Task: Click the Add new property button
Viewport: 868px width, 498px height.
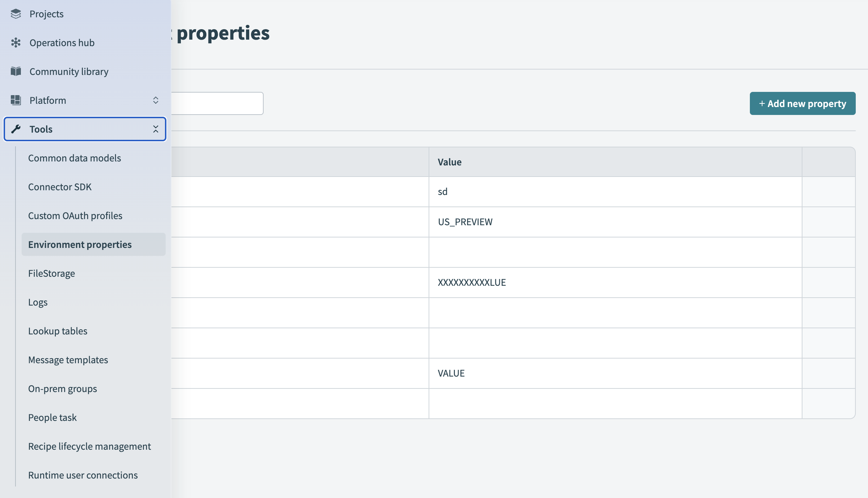Action: click(802, 103)
